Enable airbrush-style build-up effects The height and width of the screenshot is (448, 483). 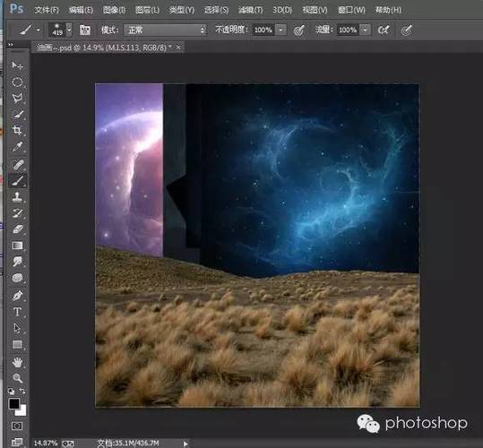[384, 30]
